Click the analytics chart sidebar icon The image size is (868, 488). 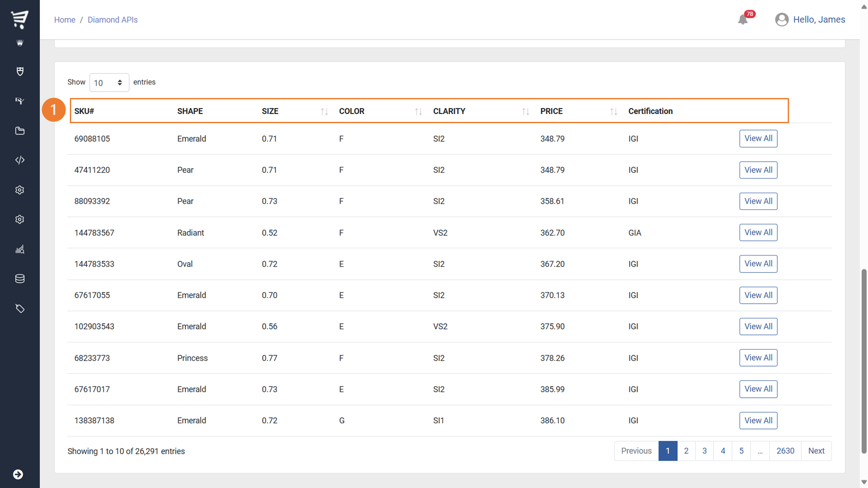coord(20,249)
